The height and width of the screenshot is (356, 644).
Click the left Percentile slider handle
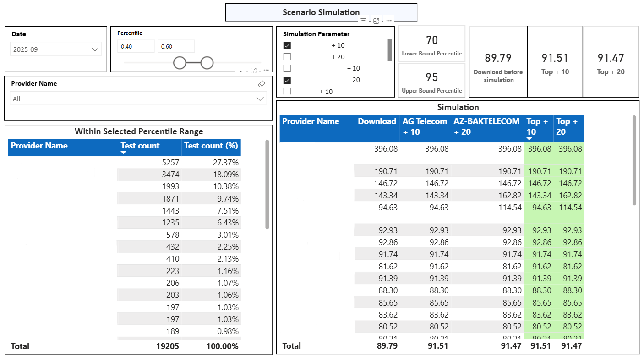coord(180,63)
